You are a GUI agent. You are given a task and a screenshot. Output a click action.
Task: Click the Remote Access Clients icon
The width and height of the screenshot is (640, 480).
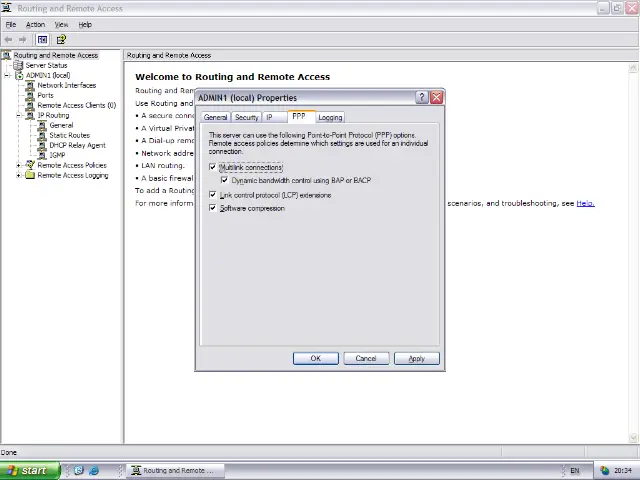click(x=30, y=105)
